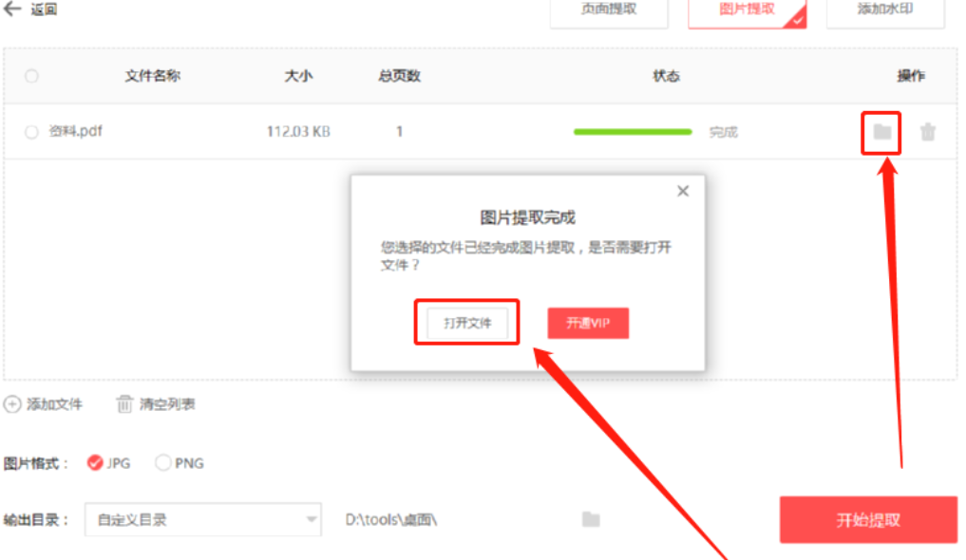Click the 操作 column header

click(911, 76)
